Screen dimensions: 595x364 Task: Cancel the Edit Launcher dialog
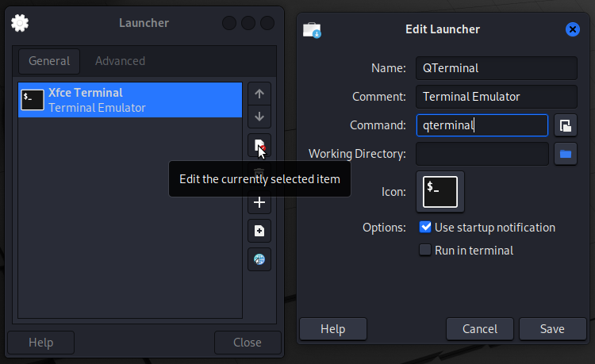tap(480, 329)
